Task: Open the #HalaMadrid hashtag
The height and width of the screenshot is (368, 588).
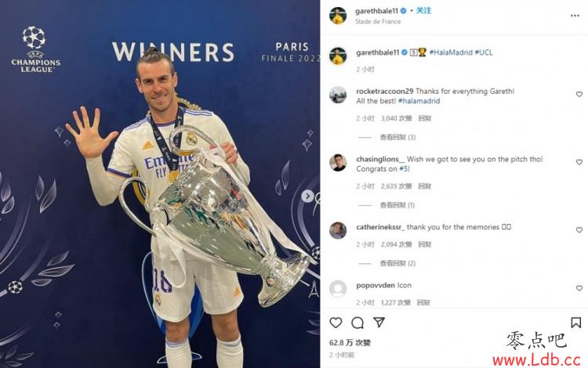Action: pos(451,52)
